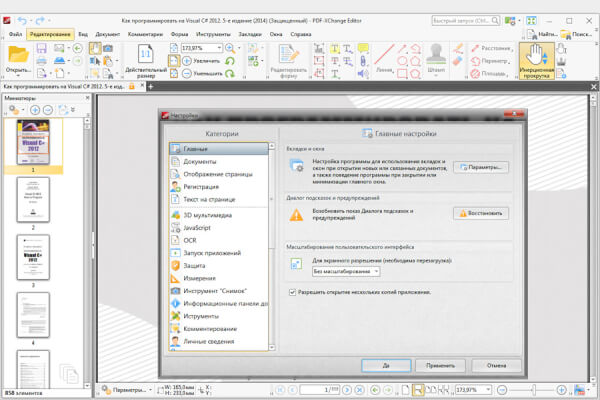Undo the last action in title bar
The width and height of the screenshot is (600, 400).
(x=22, y=21)
